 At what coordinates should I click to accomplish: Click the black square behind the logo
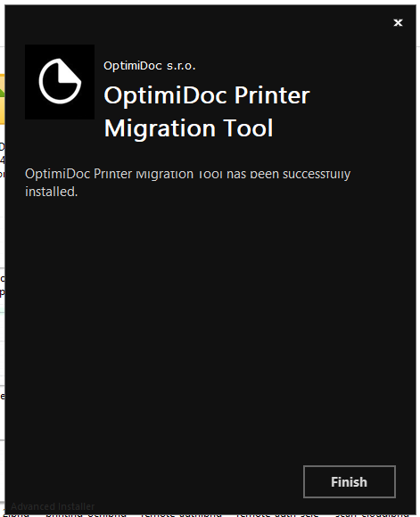pos(60,82)
